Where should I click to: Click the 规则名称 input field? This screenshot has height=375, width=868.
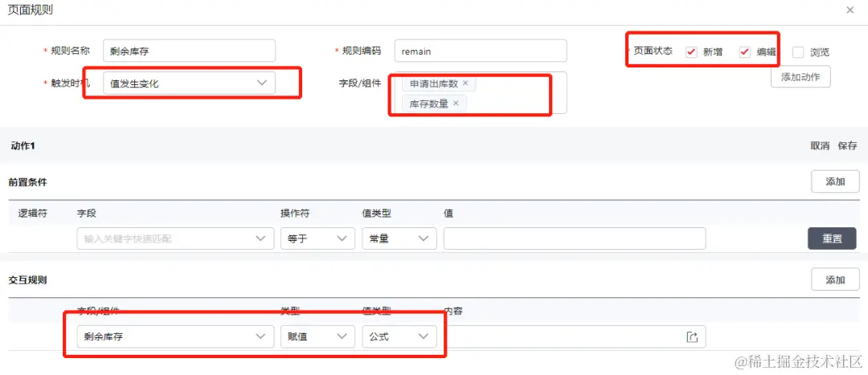(189, 51)
